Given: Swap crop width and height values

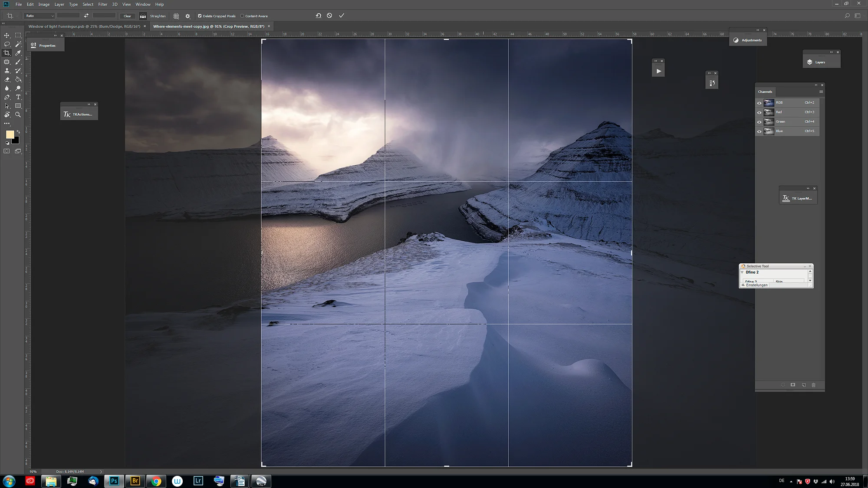Looking at the screenshot, I should [86, 16].
